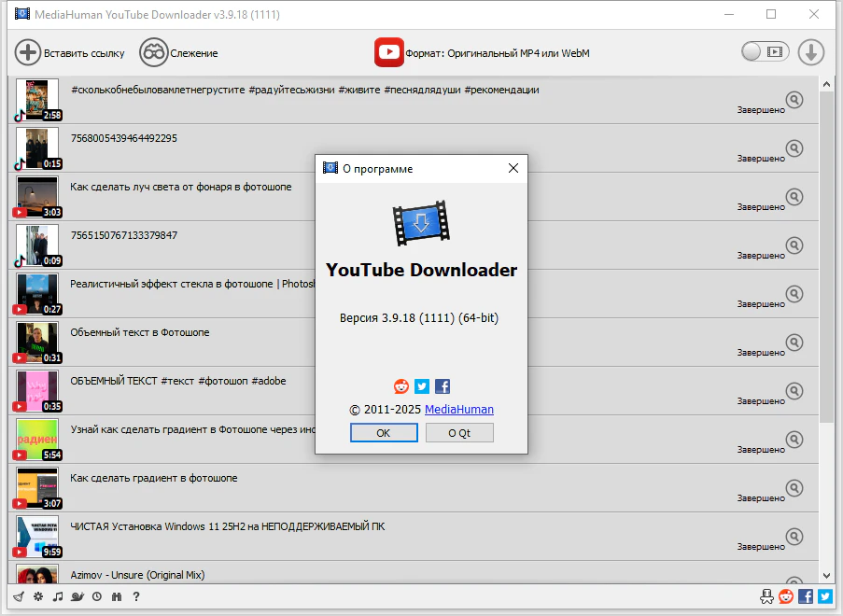Click the download list's scrollbar down arrow
This screenshot has height=616, width=843.
(825, 575)
